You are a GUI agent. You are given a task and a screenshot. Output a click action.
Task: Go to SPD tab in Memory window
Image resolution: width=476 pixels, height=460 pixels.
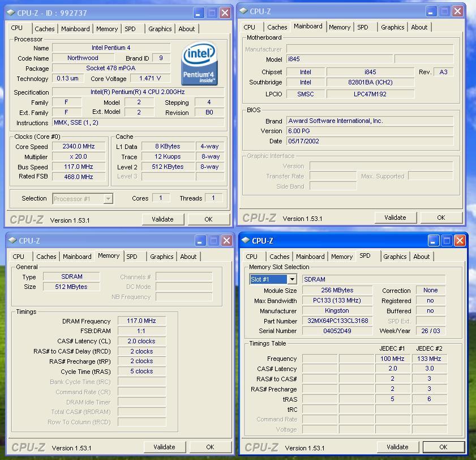(132, 257)
